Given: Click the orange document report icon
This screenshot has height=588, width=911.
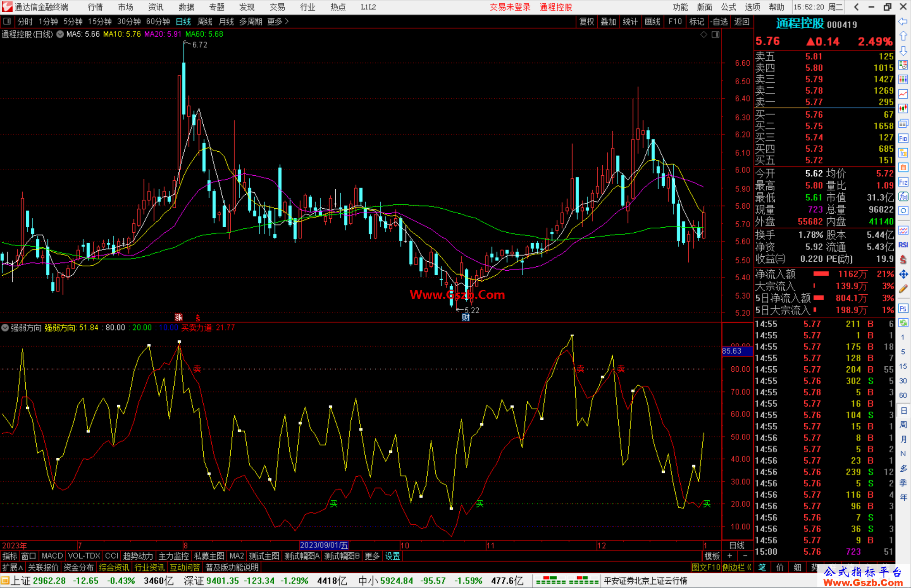Looking at the screenshot, I should click(903, 167).
